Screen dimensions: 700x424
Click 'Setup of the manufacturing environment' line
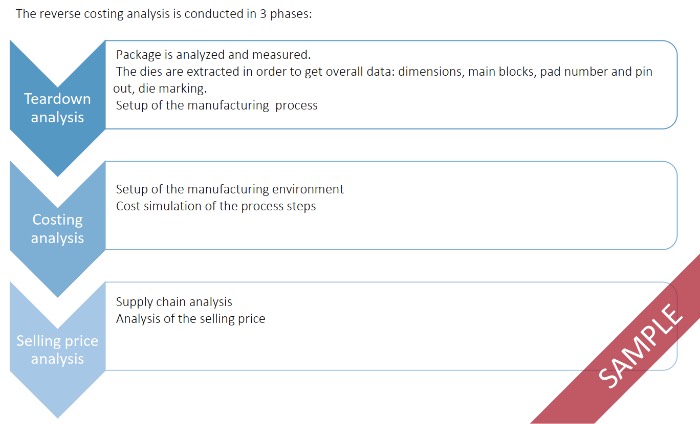click(230, 189)
